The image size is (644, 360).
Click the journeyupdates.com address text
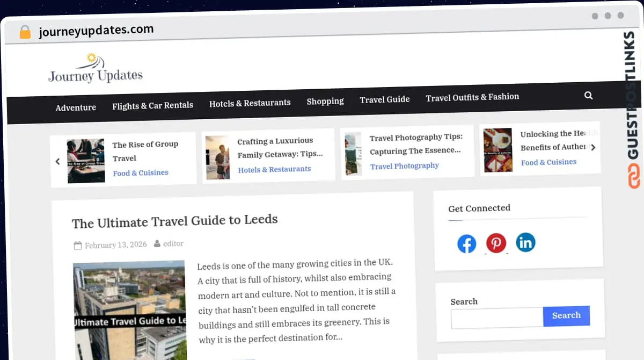tap(96, 31)
